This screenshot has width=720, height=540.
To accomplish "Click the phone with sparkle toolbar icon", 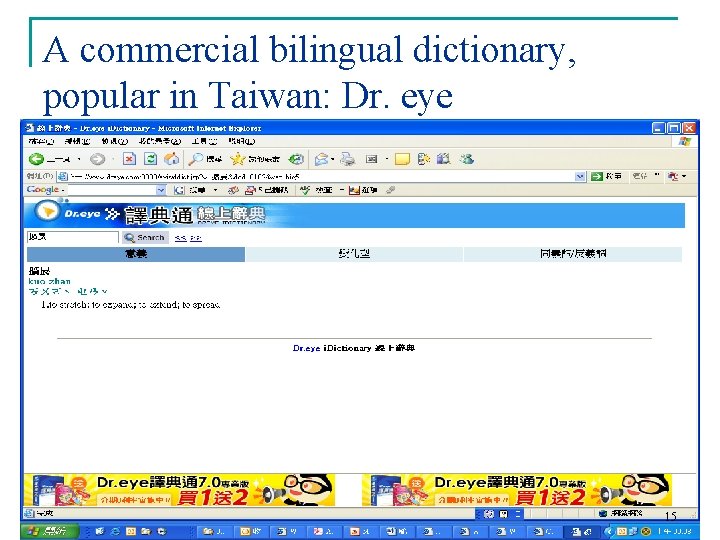I will point(423,159).
